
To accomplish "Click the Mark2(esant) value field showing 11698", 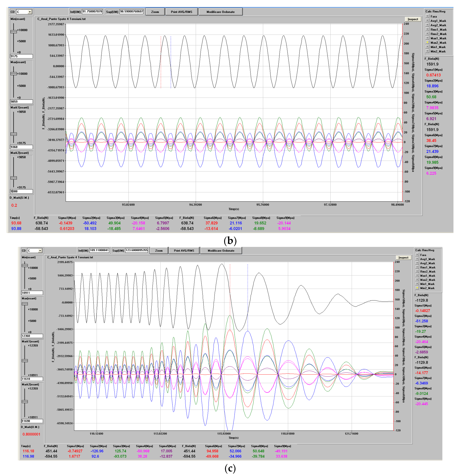I will click(x=32, y=421).
